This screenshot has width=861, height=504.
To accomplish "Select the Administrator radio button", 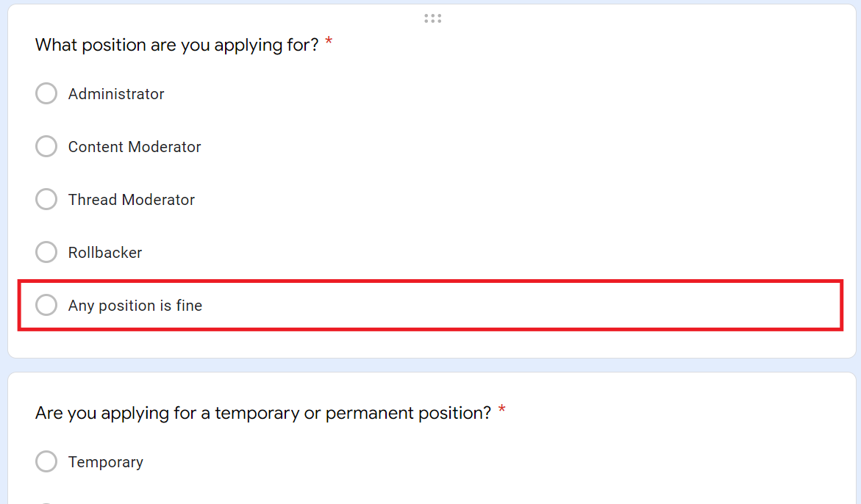I will point(46,94).
